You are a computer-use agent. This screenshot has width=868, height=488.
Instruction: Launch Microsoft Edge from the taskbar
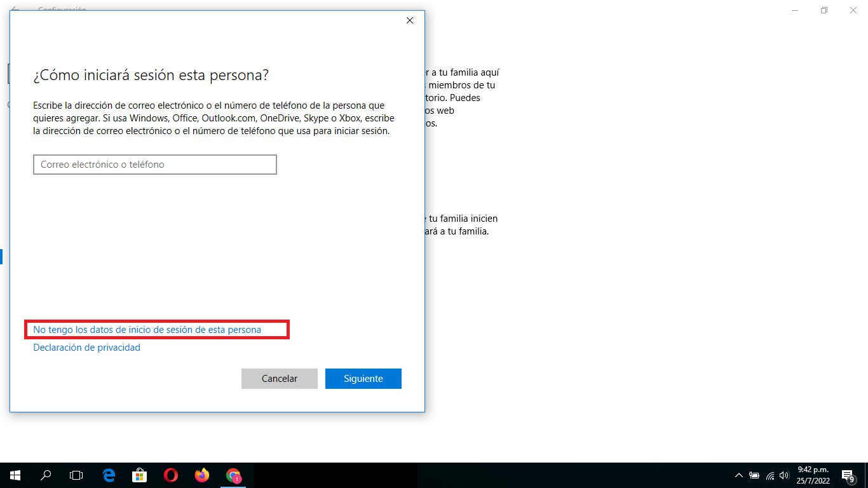[109, 475]
